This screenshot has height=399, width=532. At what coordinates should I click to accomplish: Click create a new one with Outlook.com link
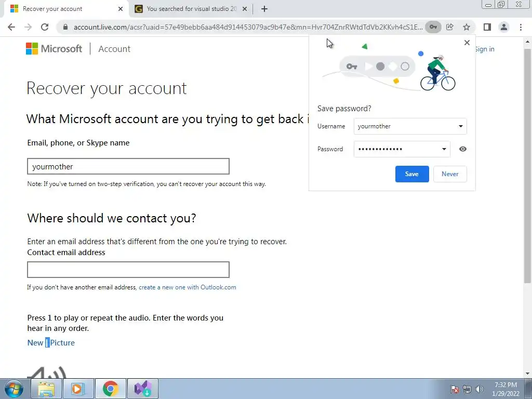tap(187, 287)
